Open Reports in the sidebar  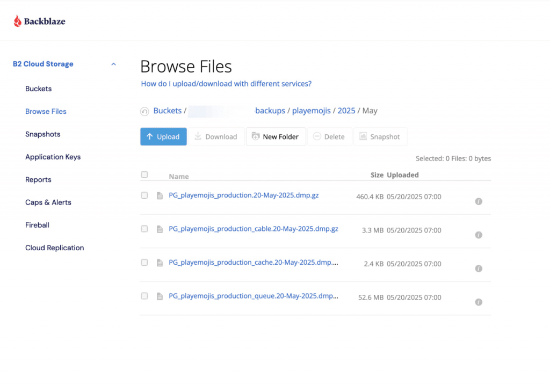38,179
